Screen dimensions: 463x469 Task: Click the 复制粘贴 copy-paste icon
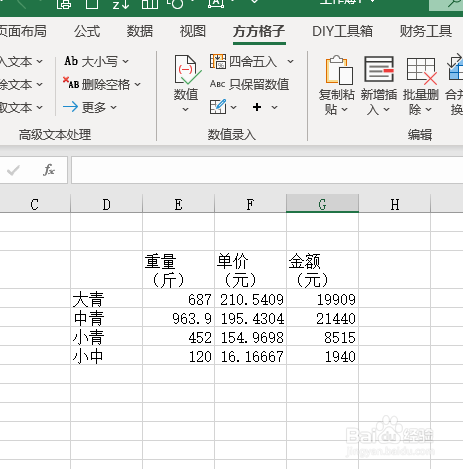pos(339,70)
